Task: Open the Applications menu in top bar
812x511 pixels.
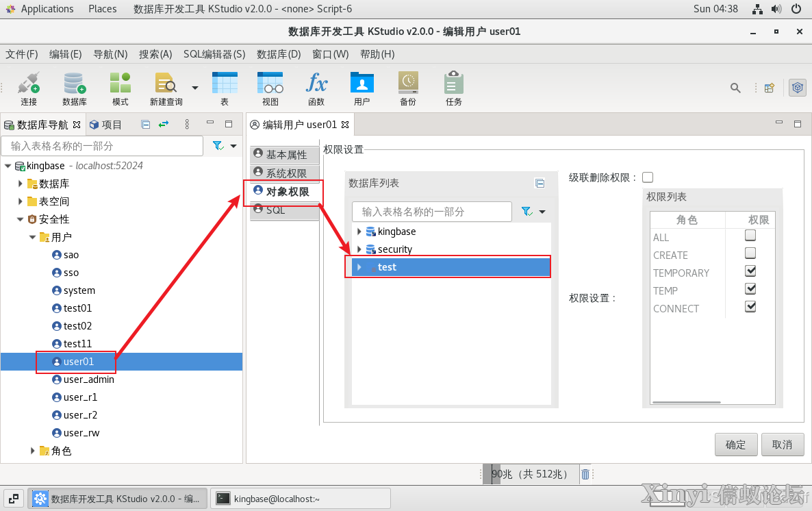Action: (47, 9)
